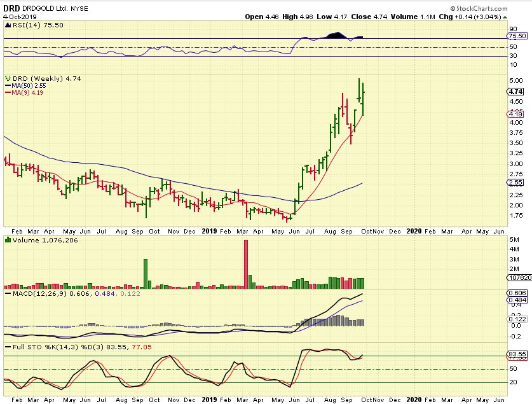This screenshot has width=532, height=404.
Task: Click the candlestick icon beside DRD (Weekly)
Action: pyautogui.click(x=8, y=78)
